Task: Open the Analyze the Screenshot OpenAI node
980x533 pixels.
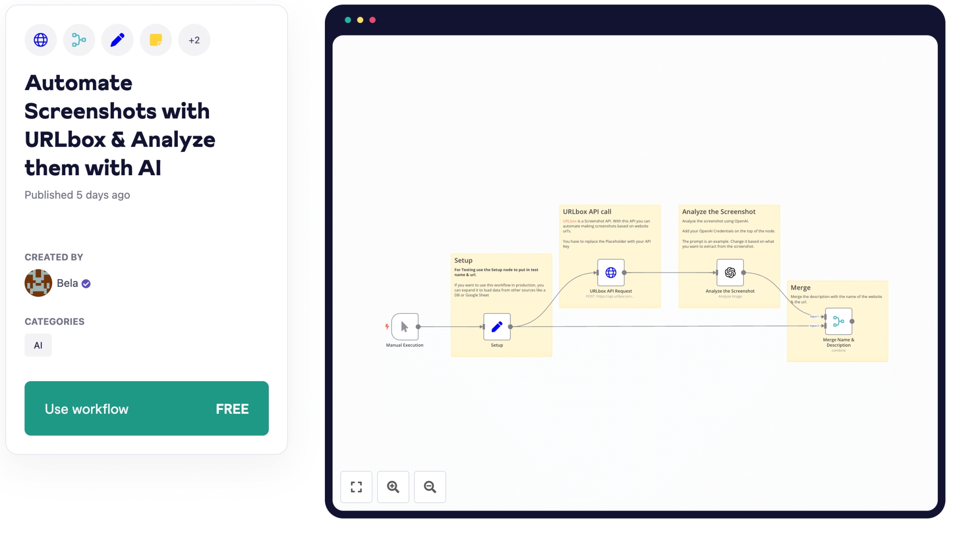Action: (729, 272)
